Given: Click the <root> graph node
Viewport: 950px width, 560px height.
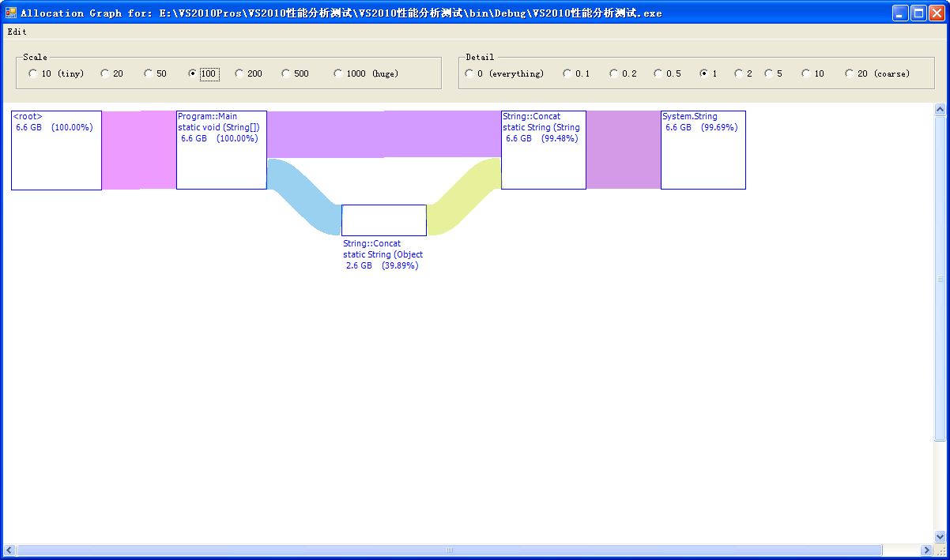Looking at the screenshot, I should (x=56, y=150).
